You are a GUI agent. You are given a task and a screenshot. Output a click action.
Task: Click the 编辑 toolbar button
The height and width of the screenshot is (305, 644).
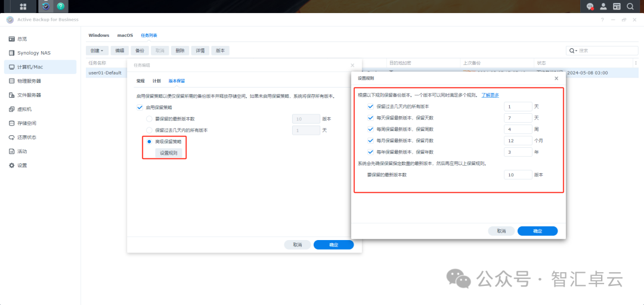click(119, 51)
